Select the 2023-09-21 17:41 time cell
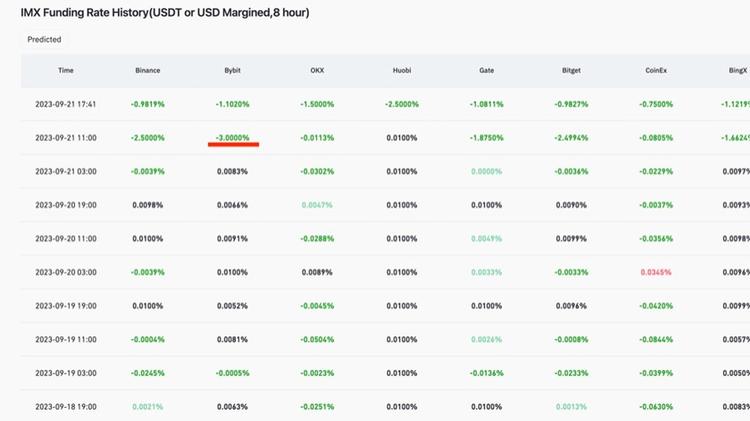 tap(66, 104)
